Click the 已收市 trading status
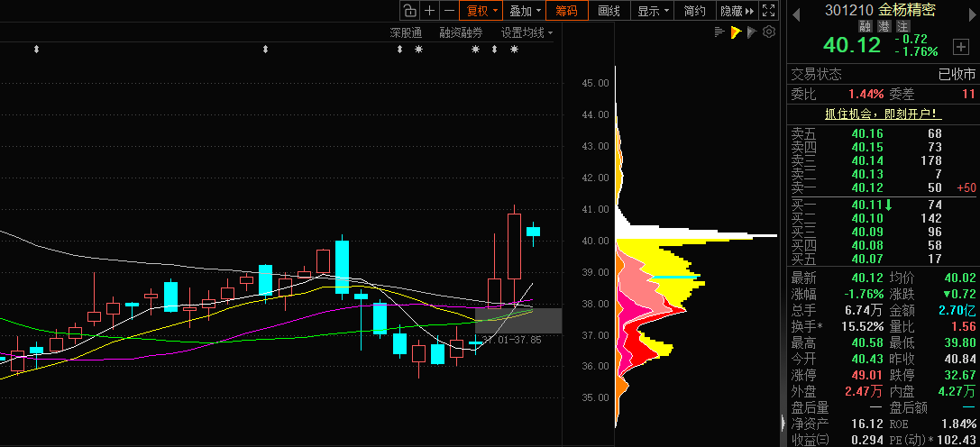Screen dimensions: 980x447 coord(957,75)
